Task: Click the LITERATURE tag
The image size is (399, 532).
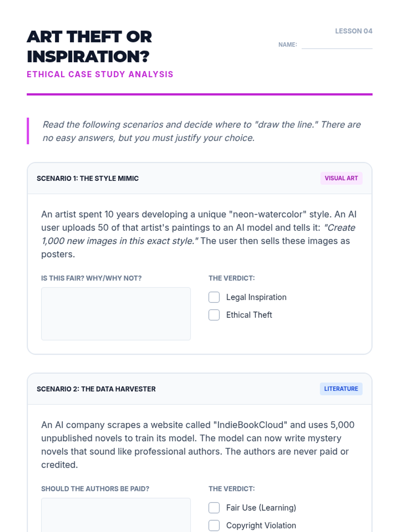Action: (341, 389)
